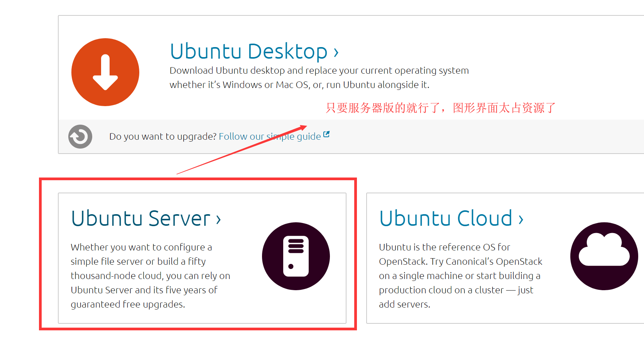Click the Ubuntu Server description paragraph
Screen dimensions: 644x345
point(150,276)
